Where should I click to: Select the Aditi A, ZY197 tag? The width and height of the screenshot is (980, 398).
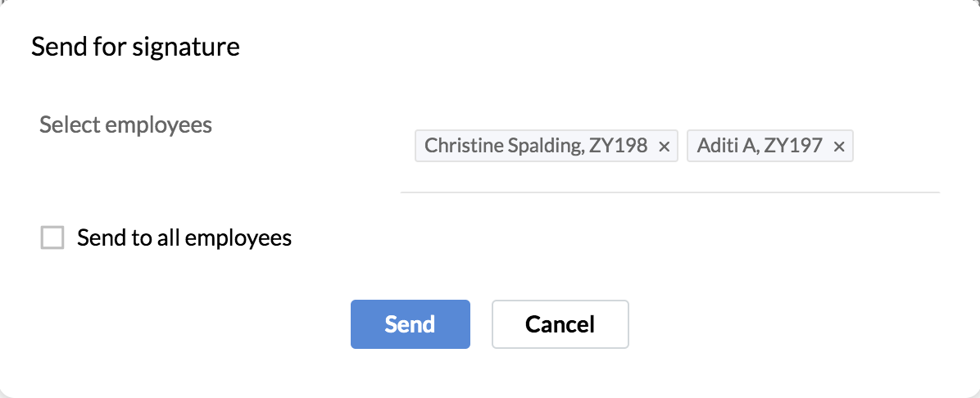(x=760, y=147)
